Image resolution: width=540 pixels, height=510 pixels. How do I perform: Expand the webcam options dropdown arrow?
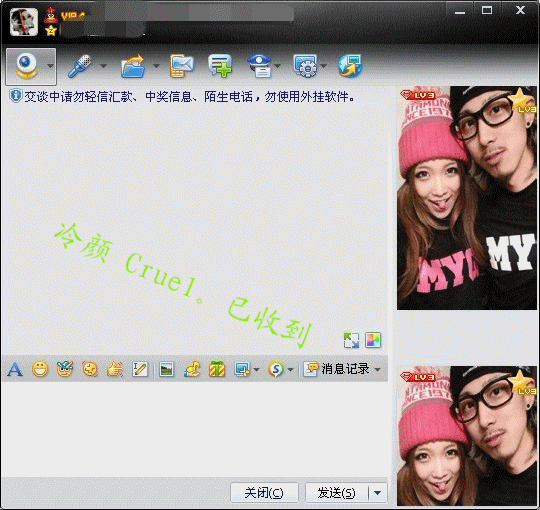[50, 66]
